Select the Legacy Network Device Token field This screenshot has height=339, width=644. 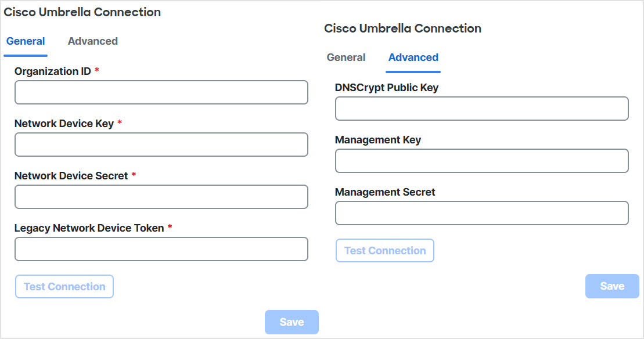coord(161,249)
